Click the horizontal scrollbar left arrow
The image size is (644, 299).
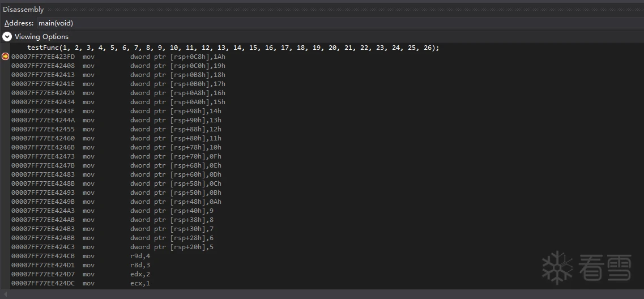point(5,294)
